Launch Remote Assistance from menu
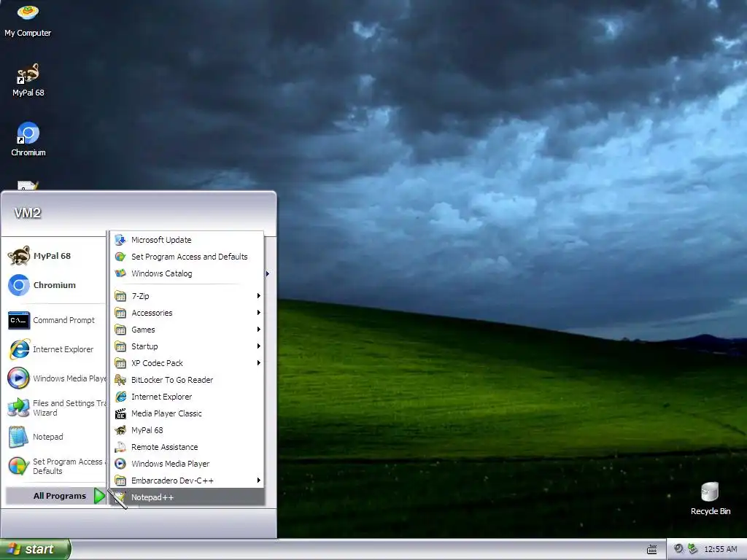The height and width of the screenshot is (560, 747). 187,447
